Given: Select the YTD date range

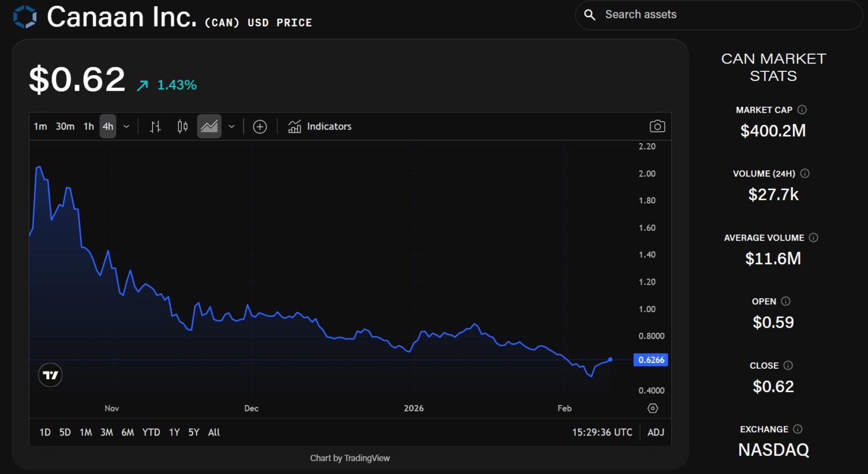Looking at the screenshot, I should point(151,432).
